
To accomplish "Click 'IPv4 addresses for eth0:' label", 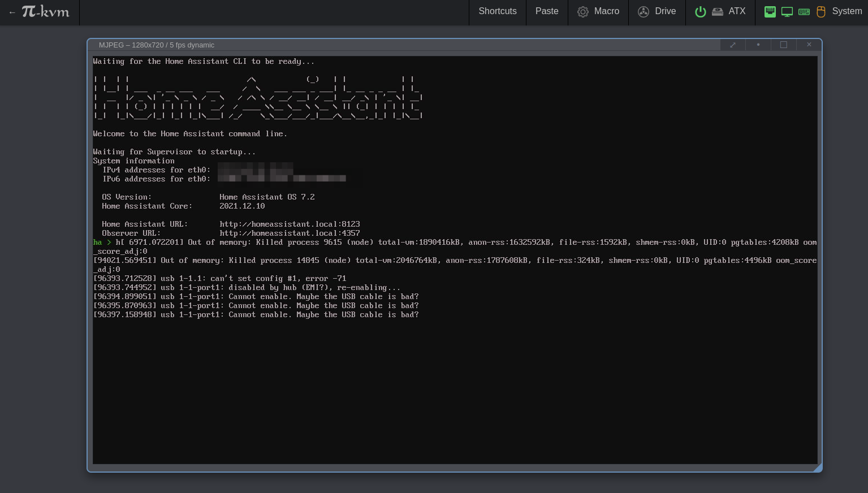I will (156, 170).
